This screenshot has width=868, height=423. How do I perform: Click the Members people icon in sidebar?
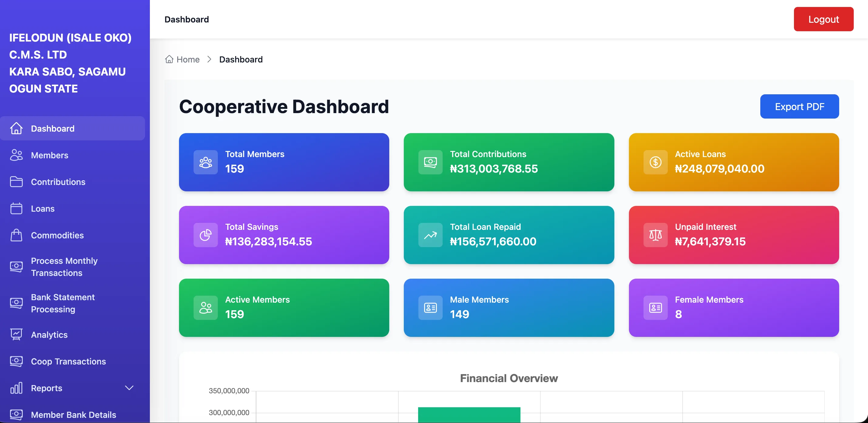coord(16,155)
